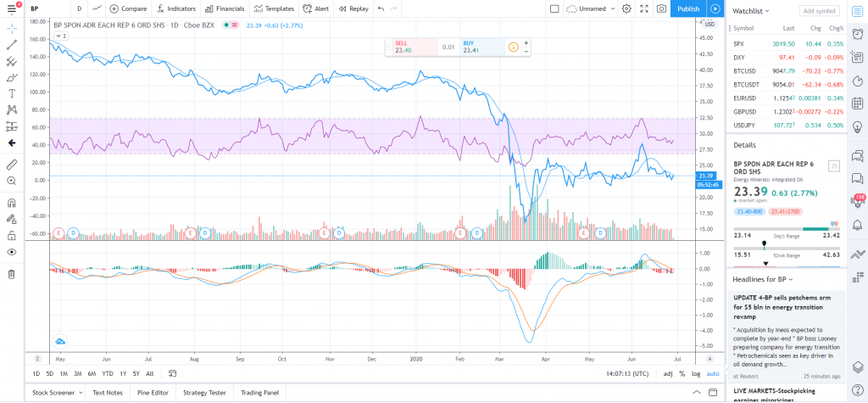Click the SELL 23.40 button

[415, 48]
